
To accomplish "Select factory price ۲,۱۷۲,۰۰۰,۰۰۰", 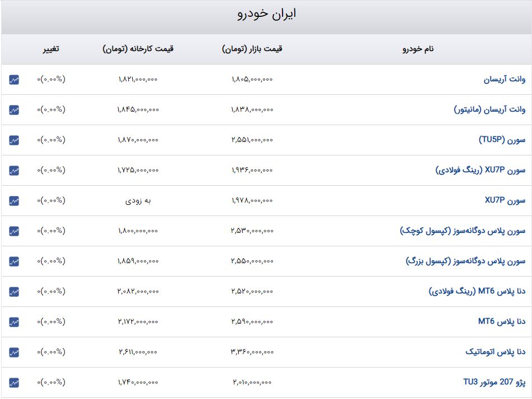I will click(x=138, y=322).
